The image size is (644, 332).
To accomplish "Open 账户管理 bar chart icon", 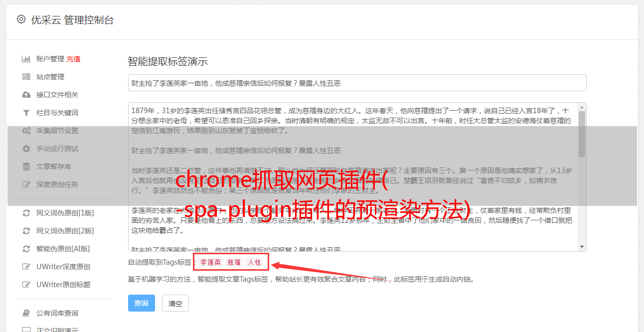I will (26, 59).
